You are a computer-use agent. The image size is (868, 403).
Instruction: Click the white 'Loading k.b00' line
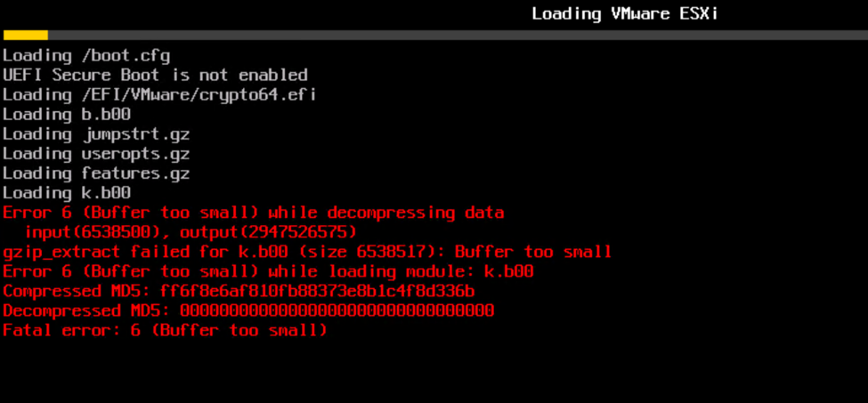67,192
